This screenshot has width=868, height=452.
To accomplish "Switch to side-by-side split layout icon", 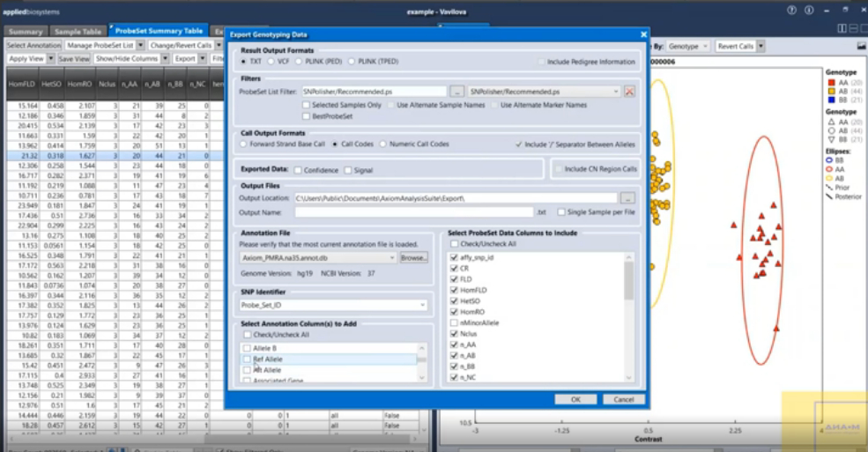I will 842,28.
